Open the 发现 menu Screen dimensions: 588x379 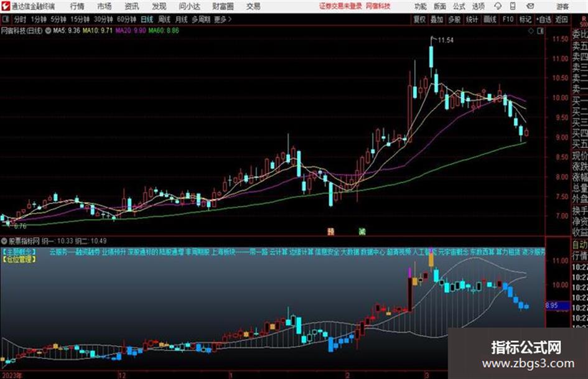point(159,6)
